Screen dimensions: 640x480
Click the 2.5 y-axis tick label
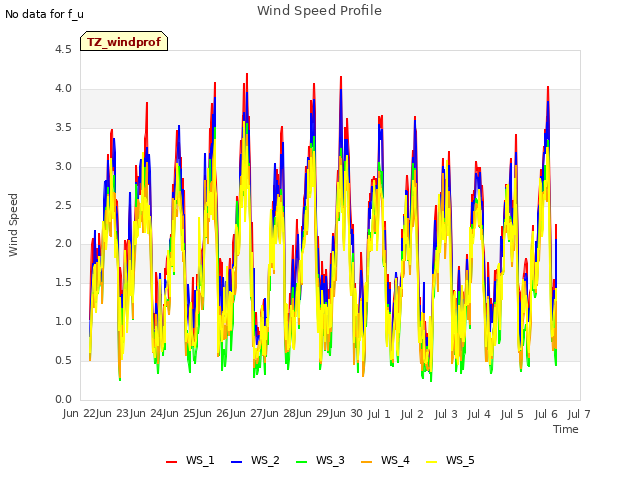point(63,205)
